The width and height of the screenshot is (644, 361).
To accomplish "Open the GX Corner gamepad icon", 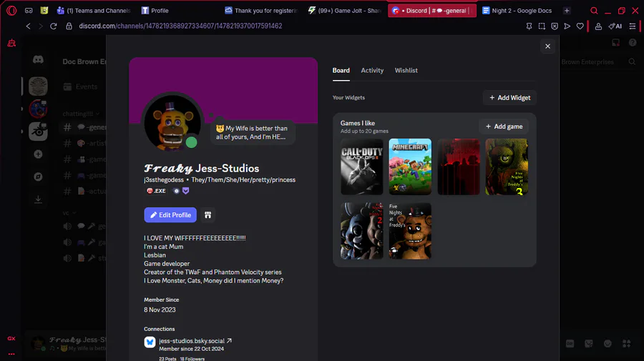I will pos(29,11).
